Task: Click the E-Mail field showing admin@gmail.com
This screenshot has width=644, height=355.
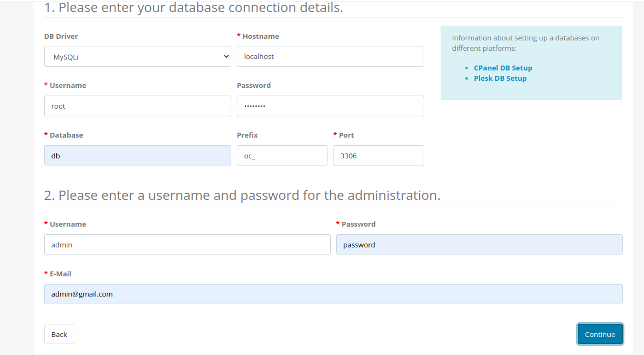Action: coord(333,294)
